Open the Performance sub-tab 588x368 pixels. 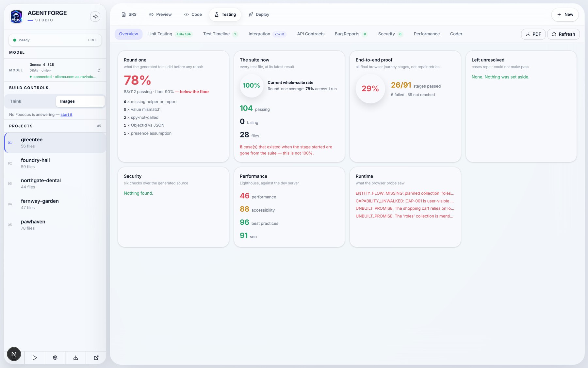427,34
